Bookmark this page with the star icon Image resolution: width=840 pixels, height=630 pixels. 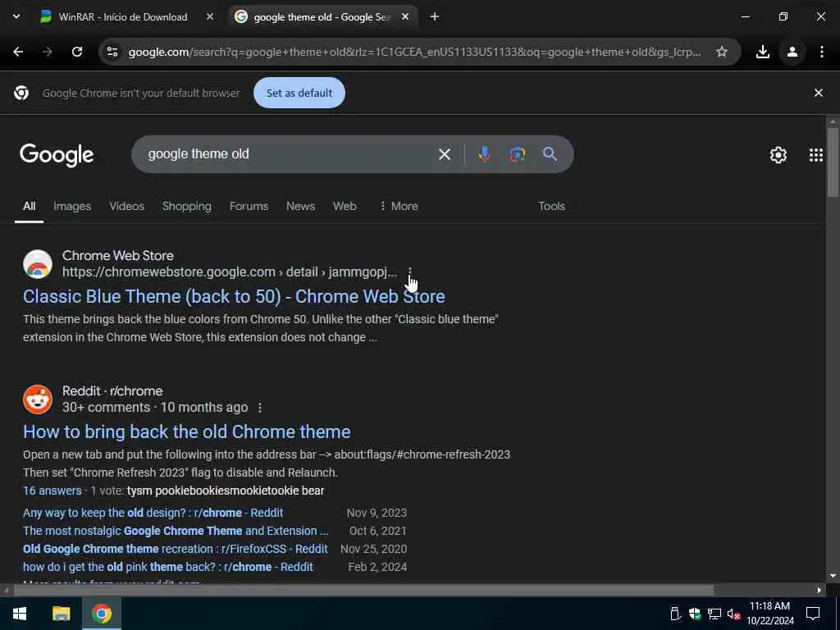pyautogui.click(x=722, y=52)
